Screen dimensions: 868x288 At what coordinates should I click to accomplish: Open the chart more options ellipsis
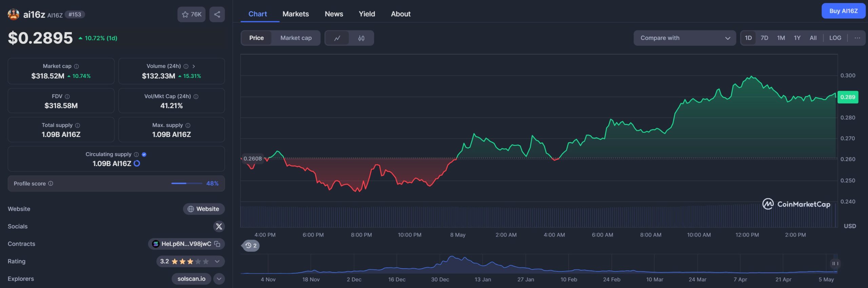coord(857,38)
